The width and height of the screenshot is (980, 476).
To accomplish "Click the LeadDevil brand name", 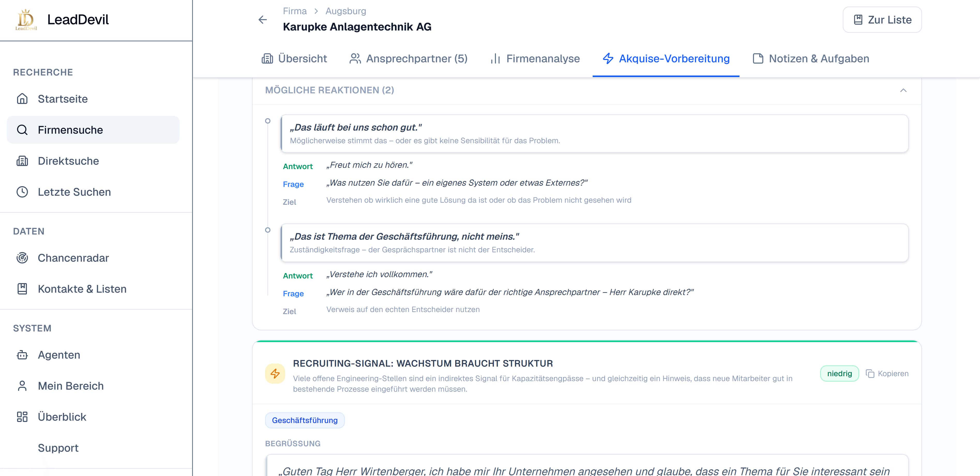I will (78, 19).
